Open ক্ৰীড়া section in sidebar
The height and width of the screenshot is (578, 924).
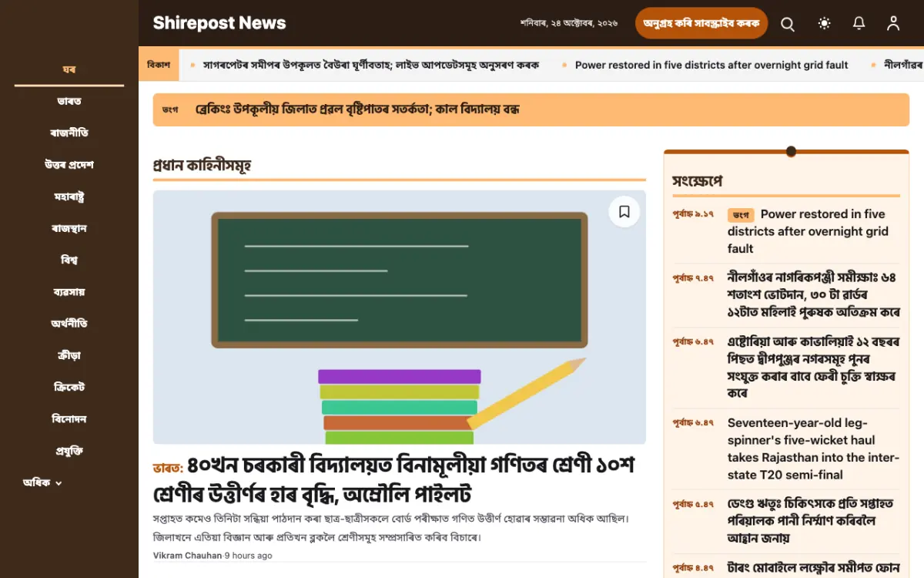pyautogui.click(x=69, y=355)
